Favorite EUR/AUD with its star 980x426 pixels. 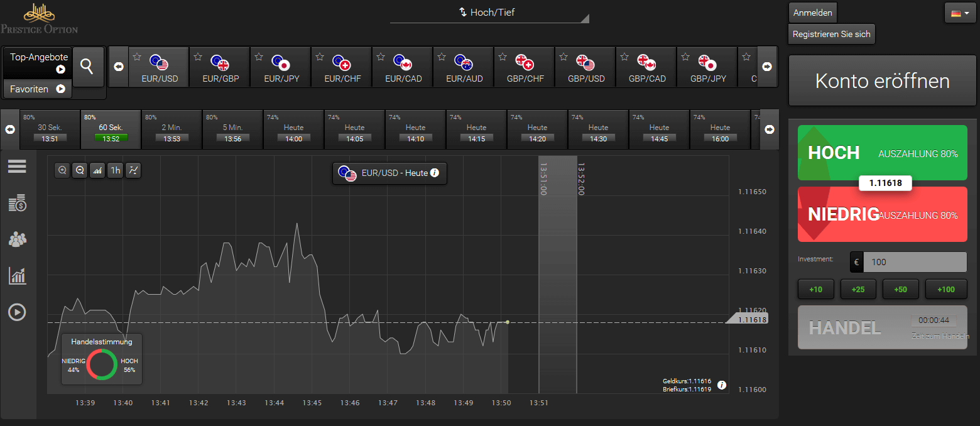click(x=441, y=57)
